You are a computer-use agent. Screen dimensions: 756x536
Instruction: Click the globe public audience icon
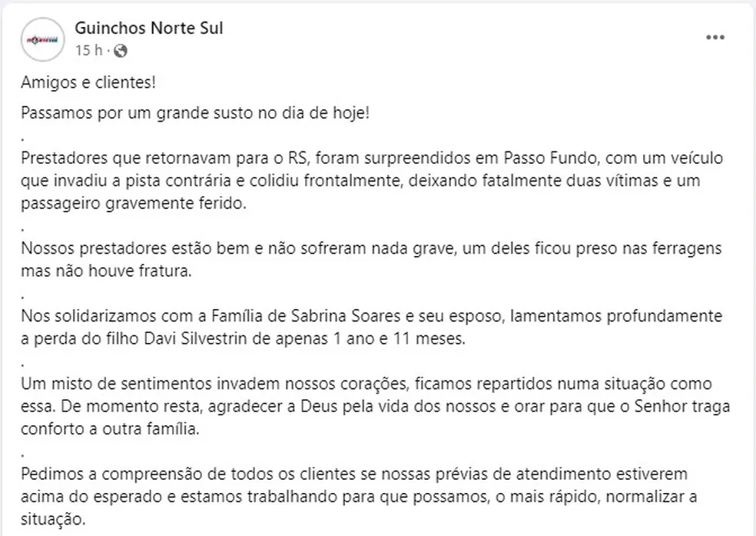(121, 51)
